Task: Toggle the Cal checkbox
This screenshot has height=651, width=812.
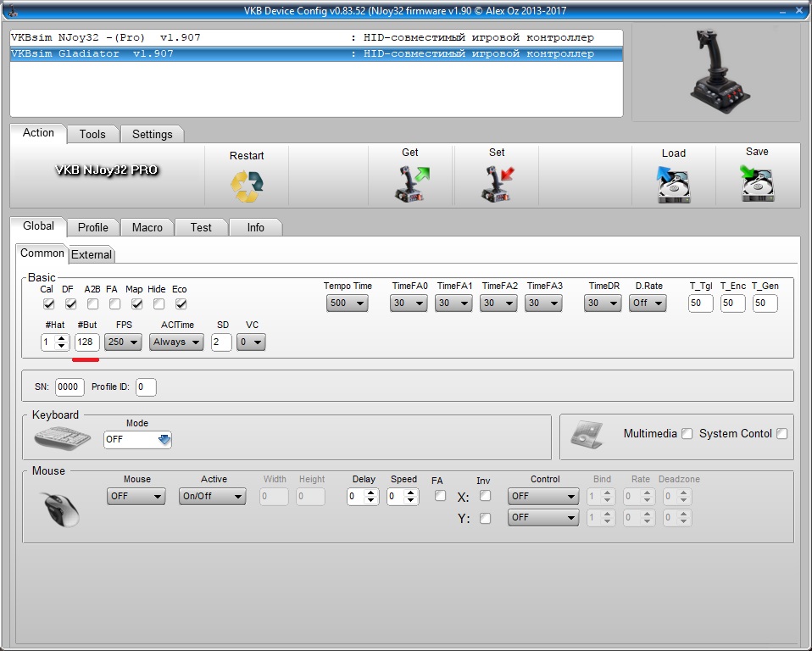Action: point(48,303)
